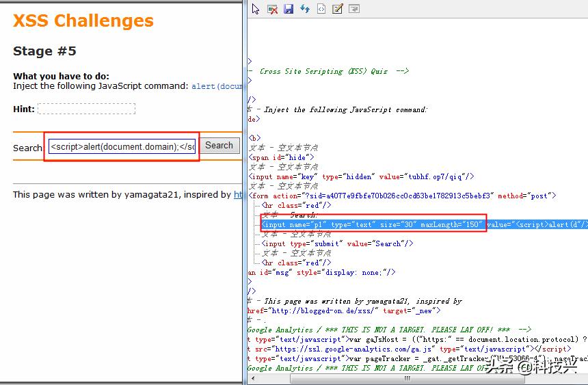This screenshot has width=588, height=385.
Task: Click the clear browser cache icon
Action: point(272,9)
